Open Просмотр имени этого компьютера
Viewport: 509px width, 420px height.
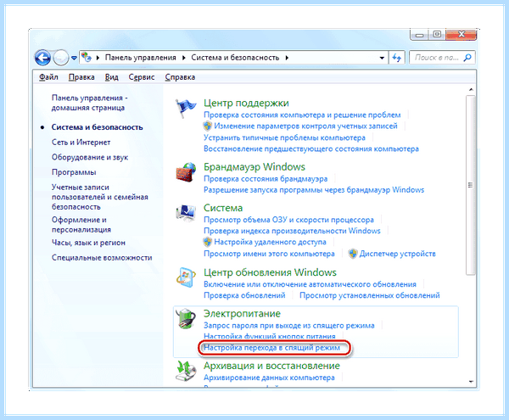269,254
